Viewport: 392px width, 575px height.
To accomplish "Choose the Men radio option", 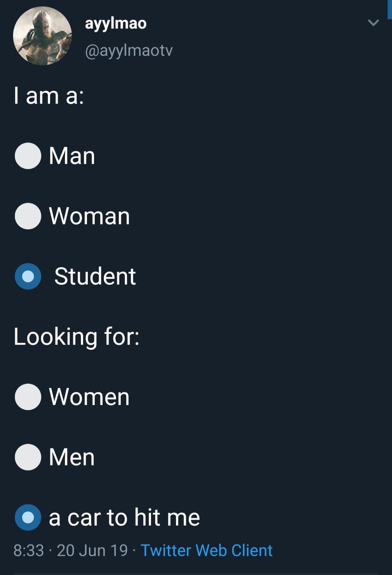I will tap(28, 457).
